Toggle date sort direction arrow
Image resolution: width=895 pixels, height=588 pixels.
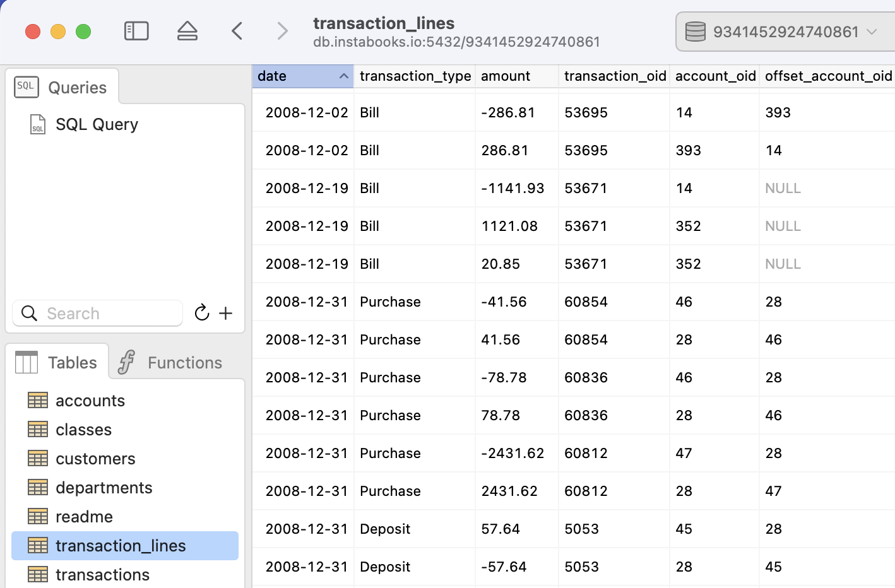click(x=343, y=76)
